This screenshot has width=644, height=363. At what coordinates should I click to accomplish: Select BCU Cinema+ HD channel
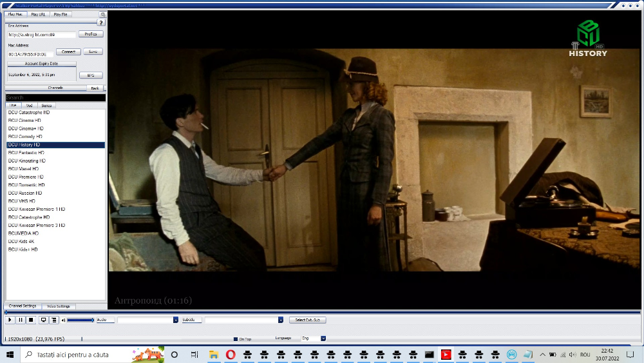coord(55,128)
